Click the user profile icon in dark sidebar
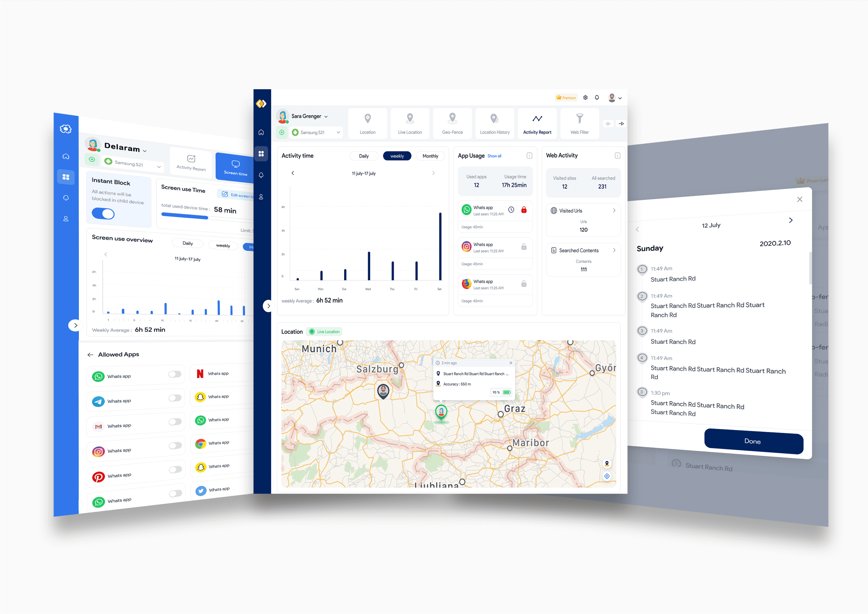The width and height of the screenshot is (868, 614). pyautogui.click(x=261, y=197)
